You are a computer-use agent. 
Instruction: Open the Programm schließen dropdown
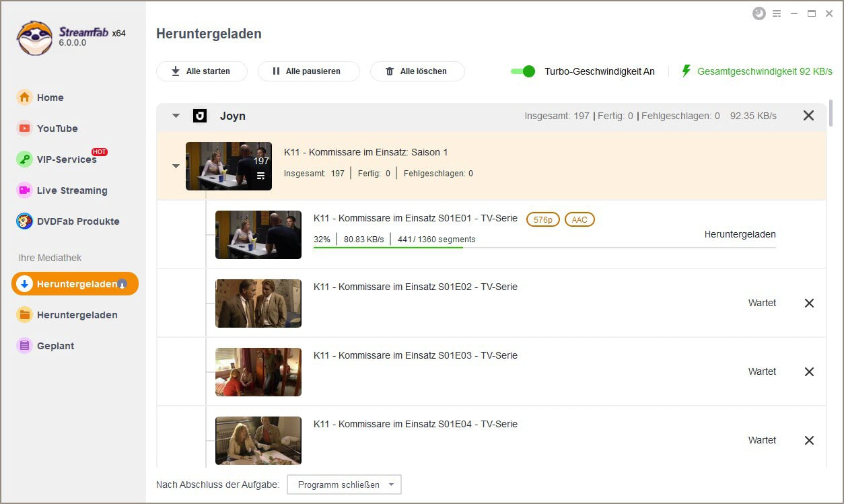[x=344, y=484]
